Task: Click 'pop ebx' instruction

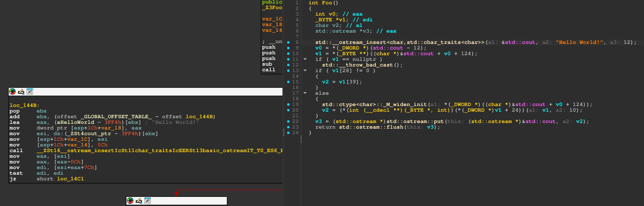Action: 28,111
